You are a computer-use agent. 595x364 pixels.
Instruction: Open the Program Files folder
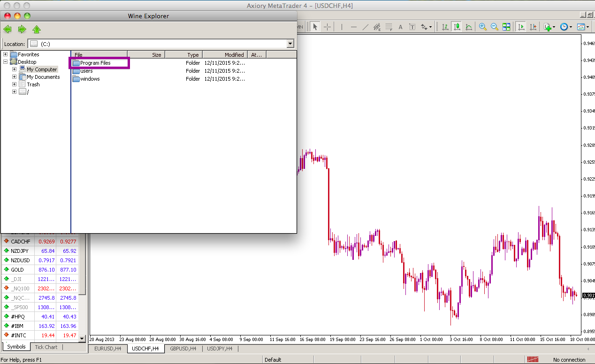(95, 63)
